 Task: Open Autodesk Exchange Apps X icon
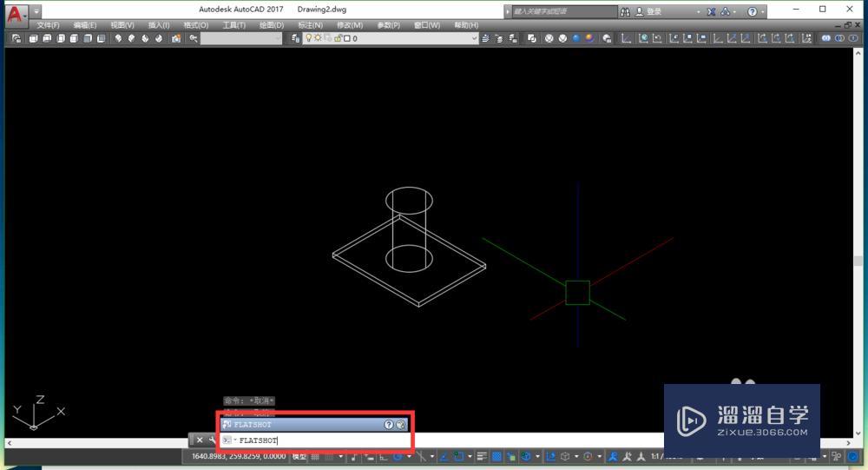pyautogui.click(x=712, y=11)
